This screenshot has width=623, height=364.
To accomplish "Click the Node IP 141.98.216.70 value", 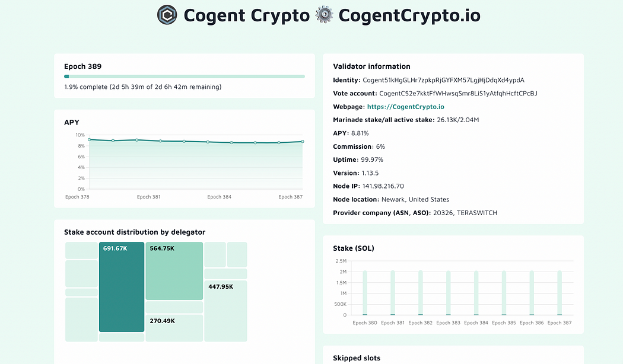I will pos(383,186).
